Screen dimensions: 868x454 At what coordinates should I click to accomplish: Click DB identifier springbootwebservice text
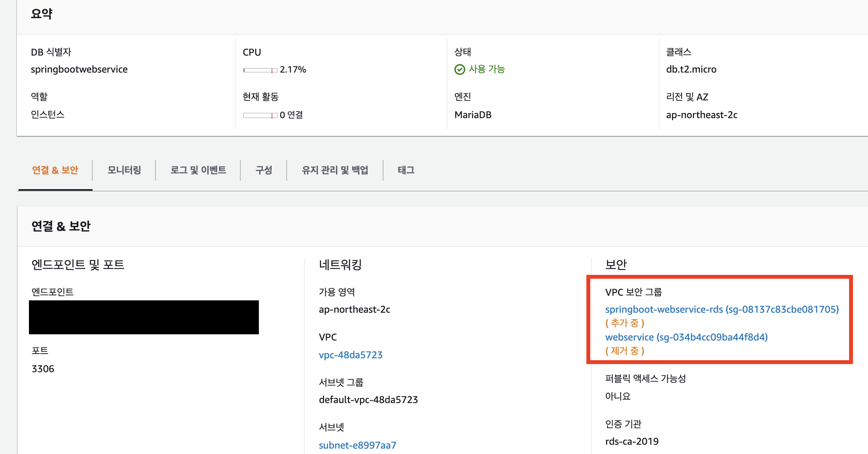[x=79, y=69]
